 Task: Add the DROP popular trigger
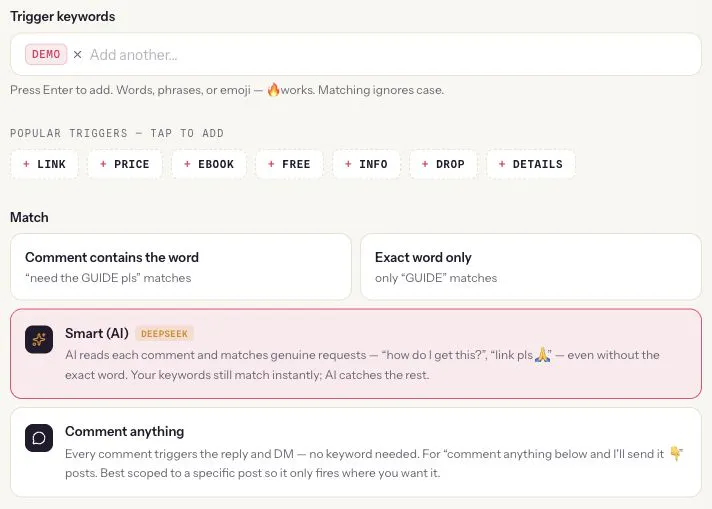(443, 164)
